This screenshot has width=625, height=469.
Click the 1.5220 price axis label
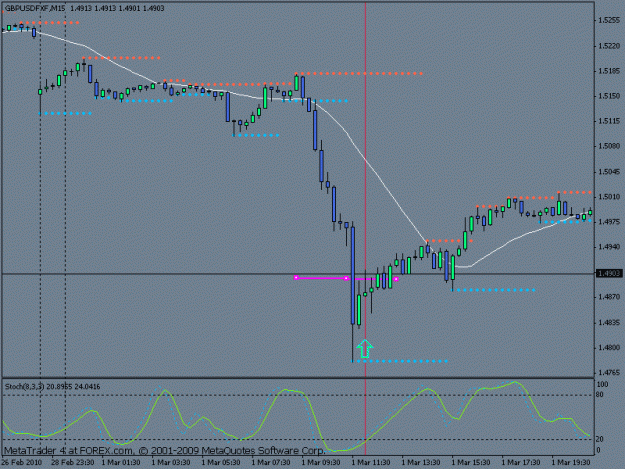pyautogui.click(x=609, y=46)
